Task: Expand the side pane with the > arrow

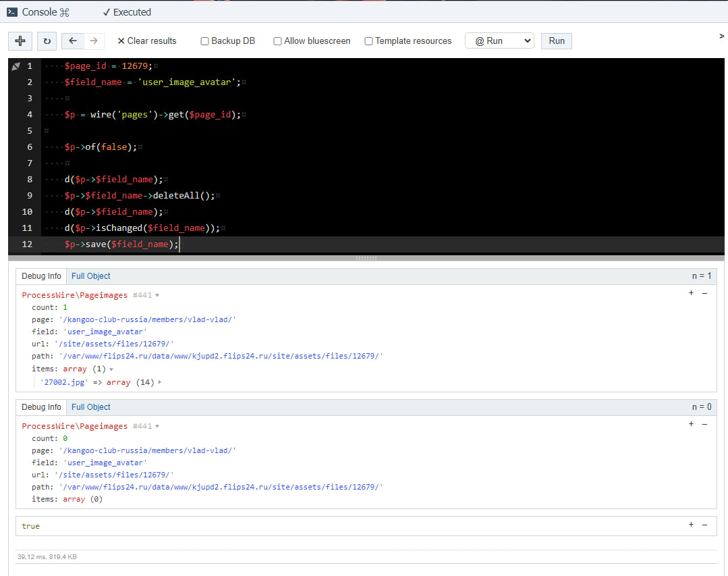Action: (721, 36)
